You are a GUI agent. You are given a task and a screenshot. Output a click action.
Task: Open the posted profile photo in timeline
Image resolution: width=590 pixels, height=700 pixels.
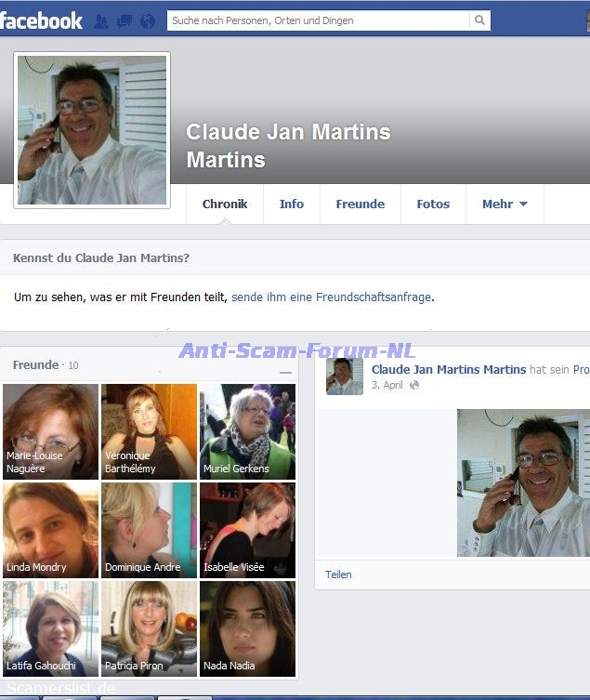[523, 483]
